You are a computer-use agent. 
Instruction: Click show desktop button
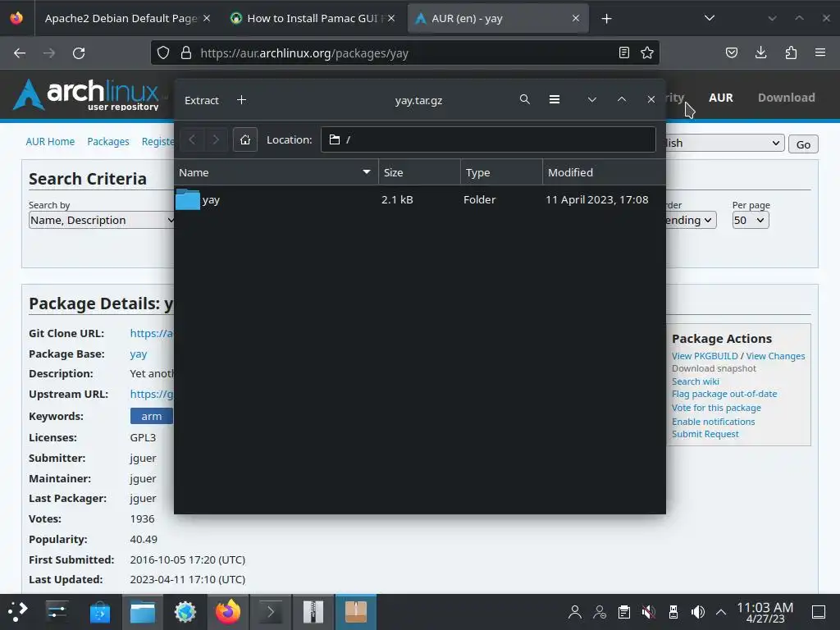click(x=819, y=612)
